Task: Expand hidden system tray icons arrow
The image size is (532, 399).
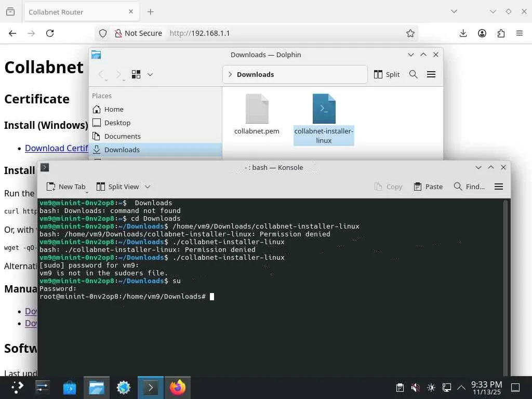Action: pyautogui.click(x=461, y=388)
